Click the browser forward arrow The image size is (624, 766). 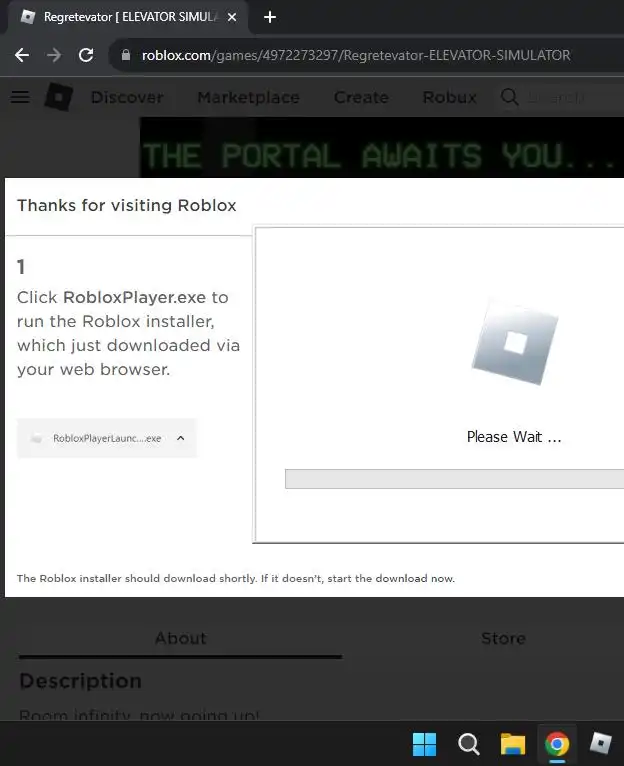coord(54,55)
